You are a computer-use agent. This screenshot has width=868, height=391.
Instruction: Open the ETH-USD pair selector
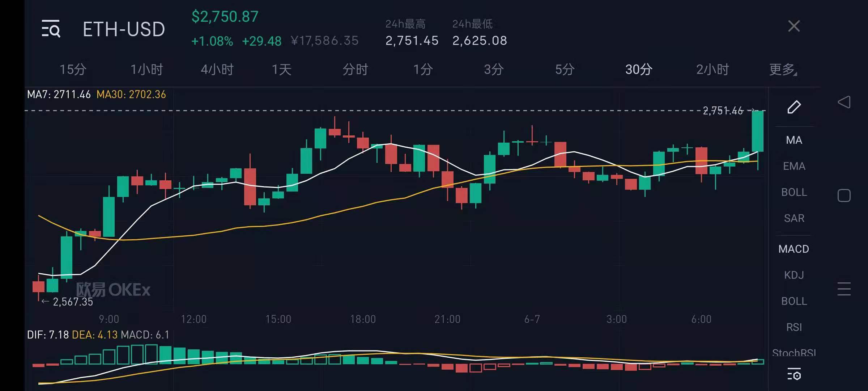[124, 29]
